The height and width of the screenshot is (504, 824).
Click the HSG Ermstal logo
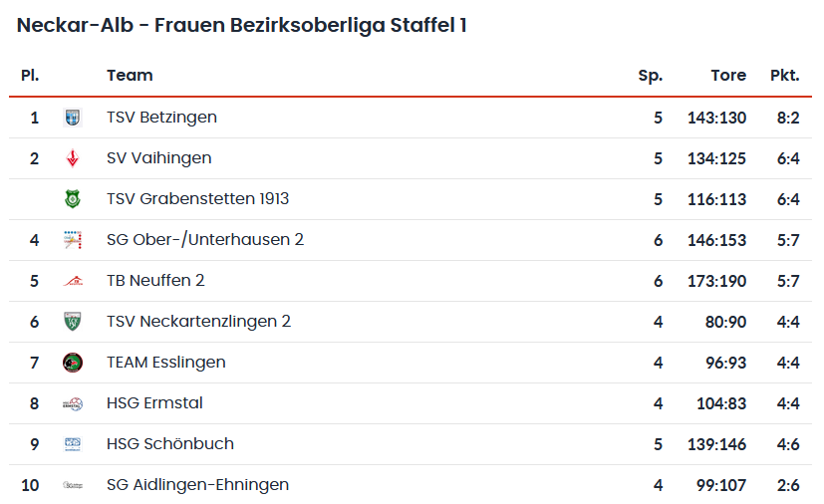[72, 403]
